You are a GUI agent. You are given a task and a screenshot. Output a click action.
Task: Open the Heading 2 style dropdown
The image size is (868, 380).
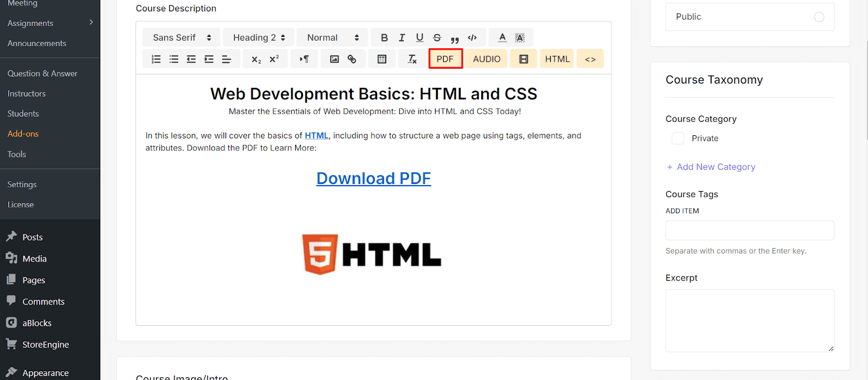(259, 37)
